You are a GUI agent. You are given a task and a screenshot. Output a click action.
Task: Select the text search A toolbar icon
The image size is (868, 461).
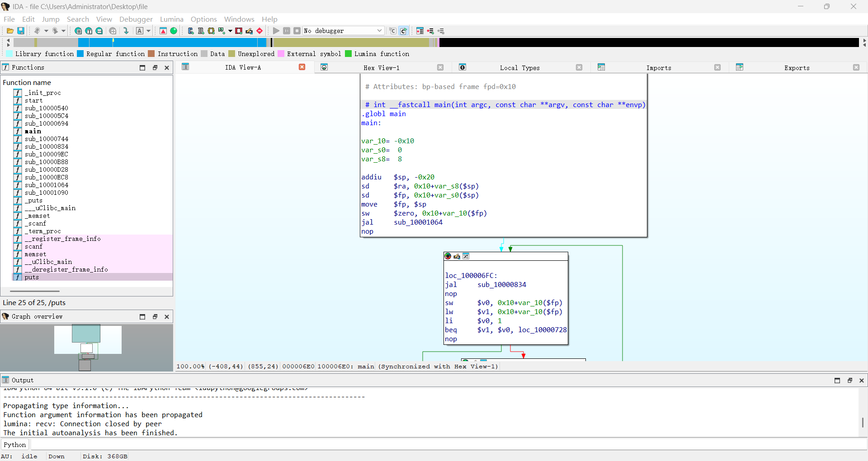(140, 31)
